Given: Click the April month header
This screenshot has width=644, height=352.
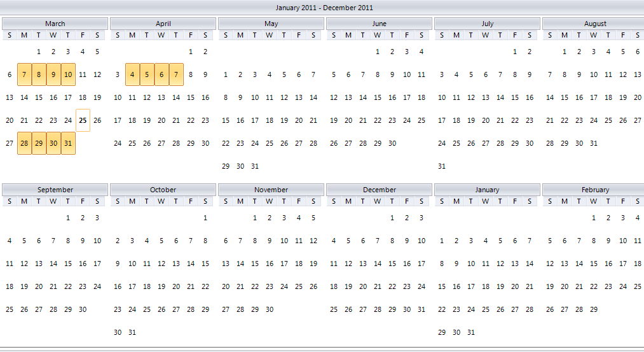Looking at the screenshot, I should point(163,24).
